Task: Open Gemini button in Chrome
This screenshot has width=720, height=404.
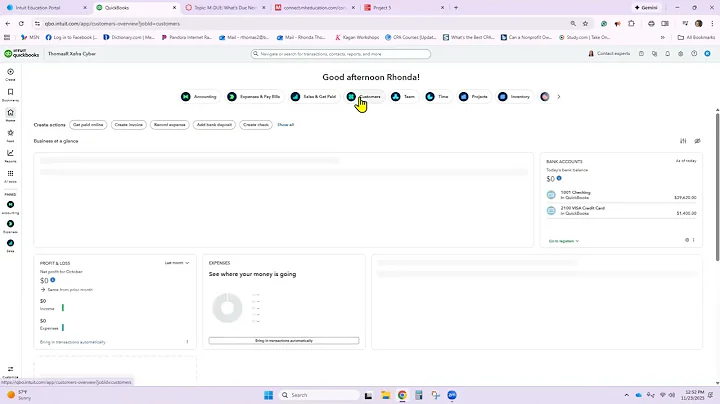Action: 646,8
